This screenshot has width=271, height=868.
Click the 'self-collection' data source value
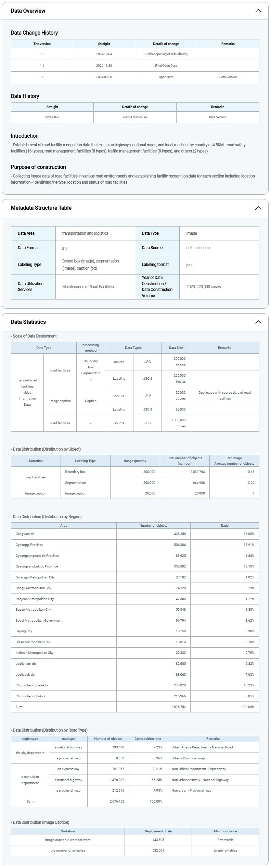click(198, 248)
